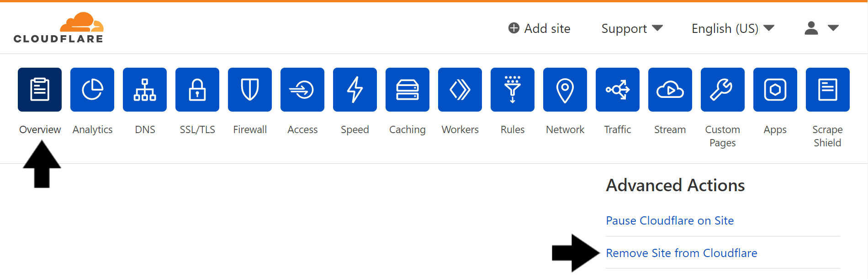Select the Caching tab label
Viewport: 868px width, 279px height.
click(x=408, y=130)
